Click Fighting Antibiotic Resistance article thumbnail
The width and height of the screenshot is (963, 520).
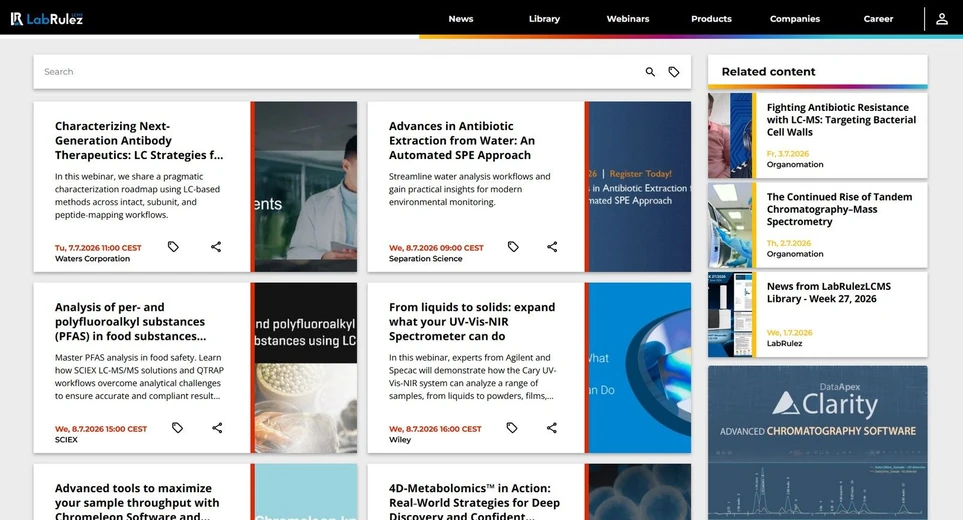730,136
